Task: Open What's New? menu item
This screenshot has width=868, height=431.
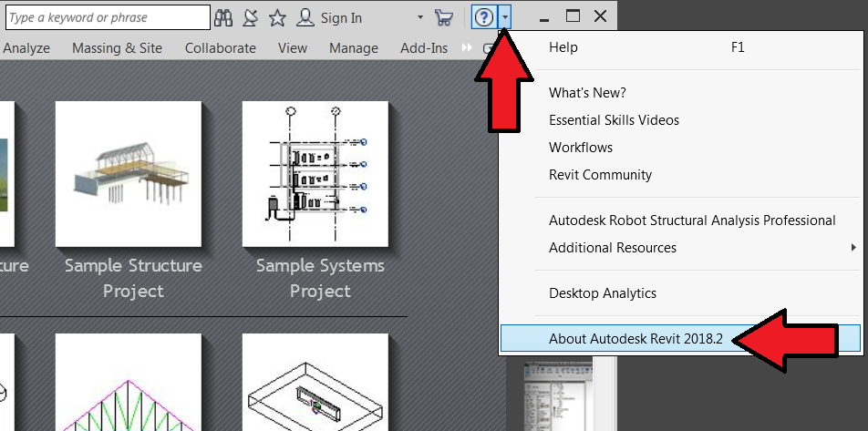Action: (680, 92)
